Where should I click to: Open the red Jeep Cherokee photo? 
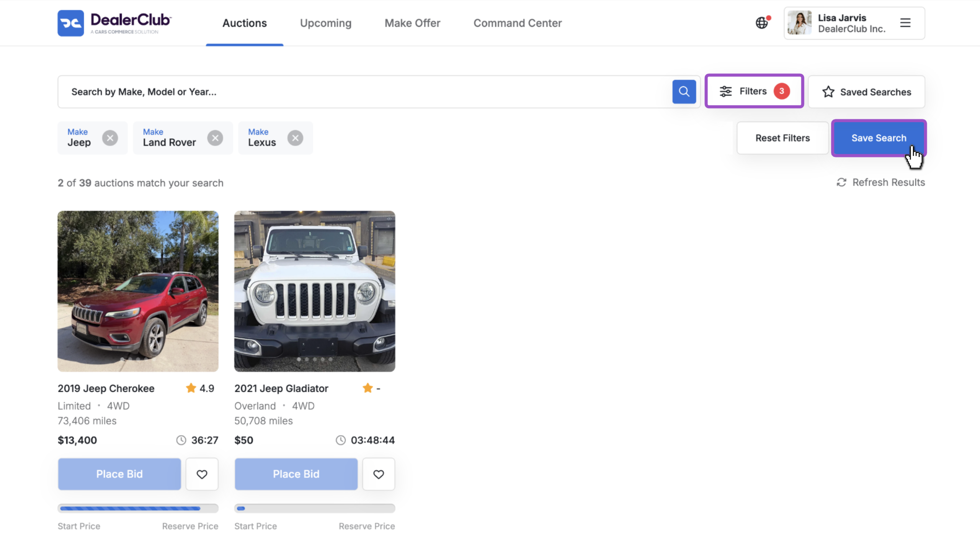point(138,291)
